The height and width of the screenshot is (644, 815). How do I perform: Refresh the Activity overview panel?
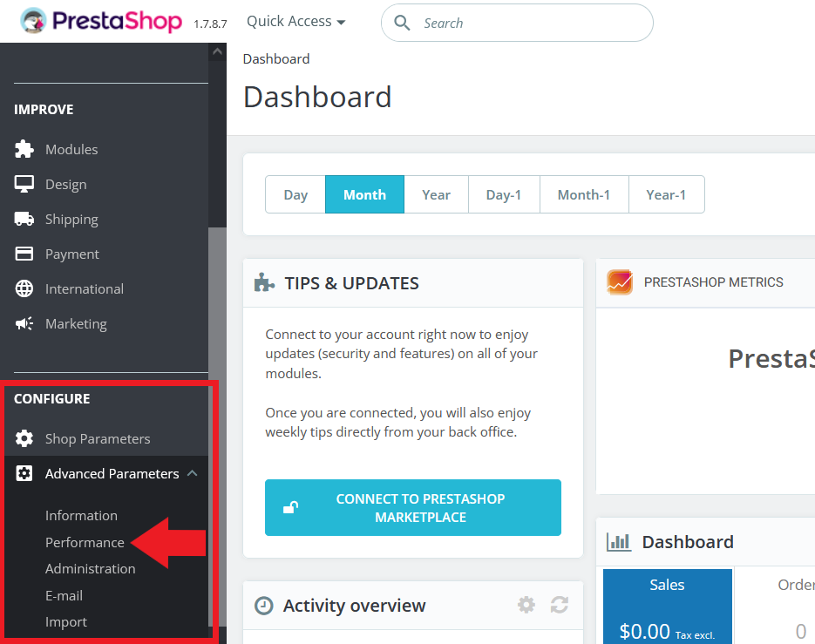[560, 605]
